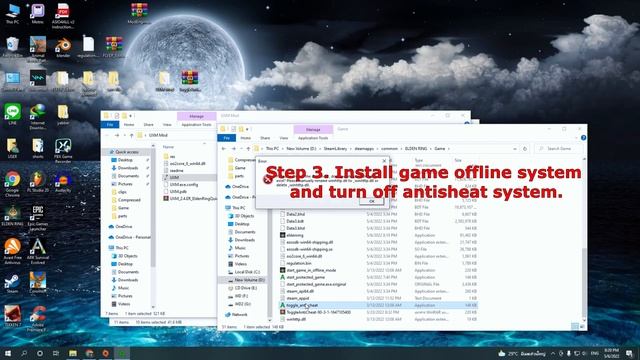Open File Explorer from taskbar
This screenshot has width=640, height=360.
coord(73,353)
